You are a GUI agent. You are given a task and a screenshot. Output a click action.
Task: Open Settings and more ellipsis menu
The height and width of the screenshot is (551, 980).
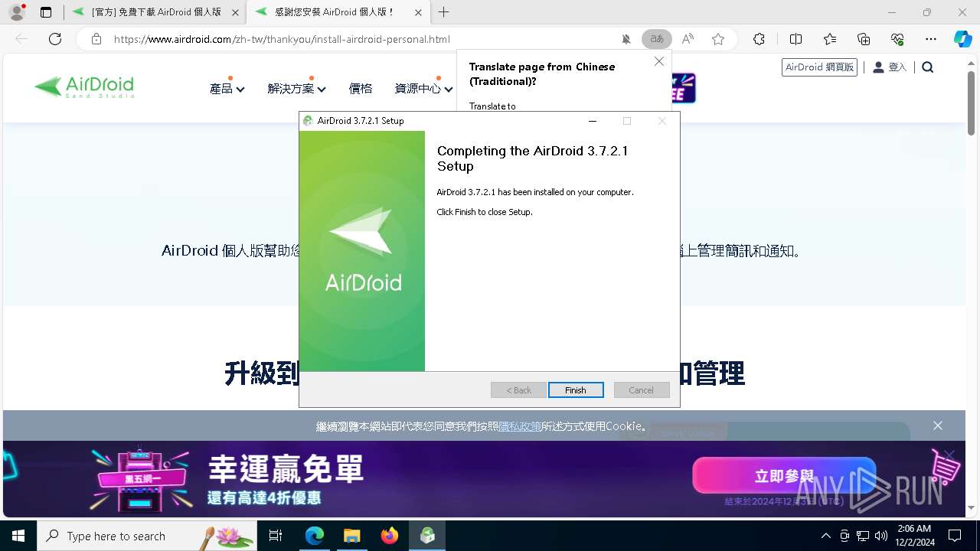click(x=931, y=39)
